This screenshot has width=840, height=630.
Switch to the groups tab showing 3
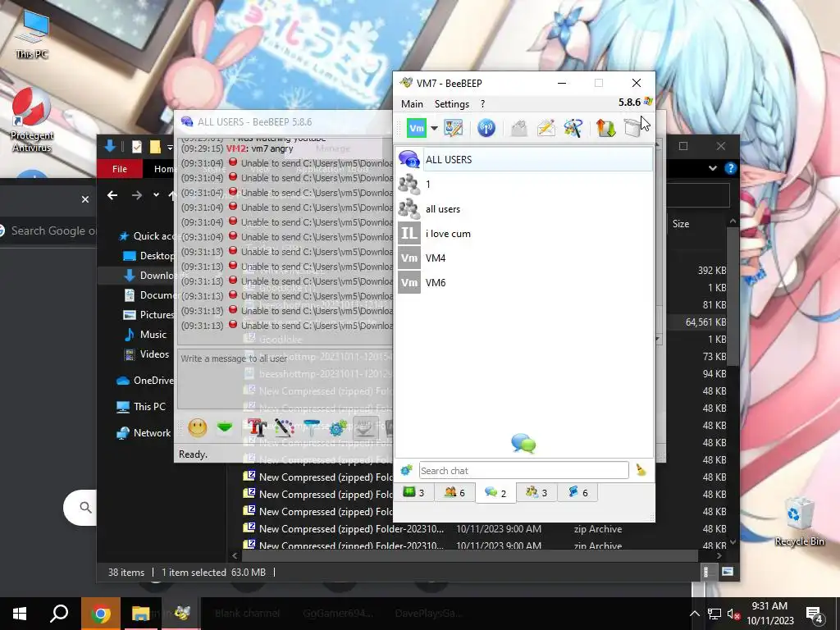point(536,492)
